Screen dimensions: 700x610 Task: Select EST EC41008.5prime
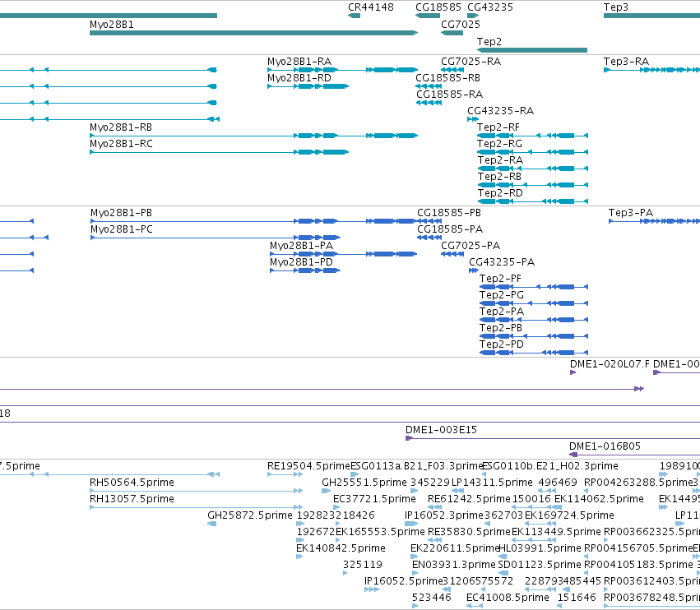pyautogui.click(x=475, y=606)
